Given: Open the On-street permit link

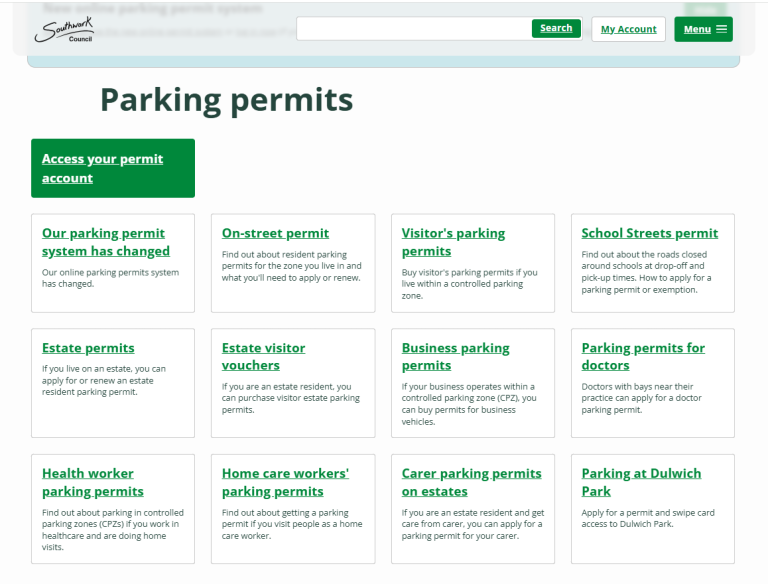Looking at the screenshot, I should click(x=275, y=233).
